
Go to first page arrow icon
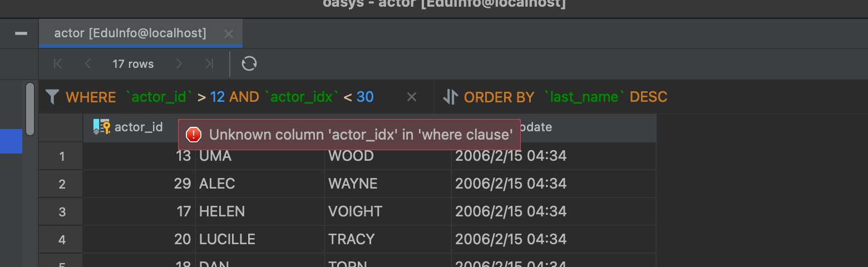[58, 63]
